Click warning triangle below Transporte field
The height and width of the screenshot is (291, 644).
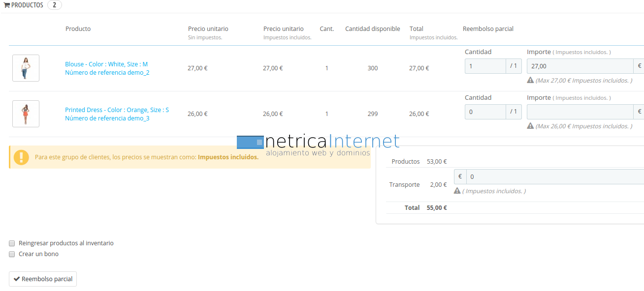(457, 191)
